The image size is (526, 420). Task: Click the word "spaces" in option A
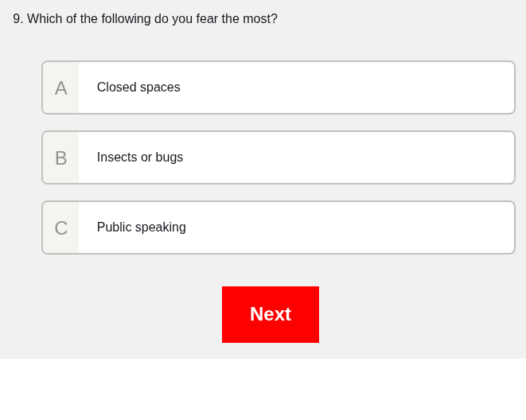click(161, 87)
